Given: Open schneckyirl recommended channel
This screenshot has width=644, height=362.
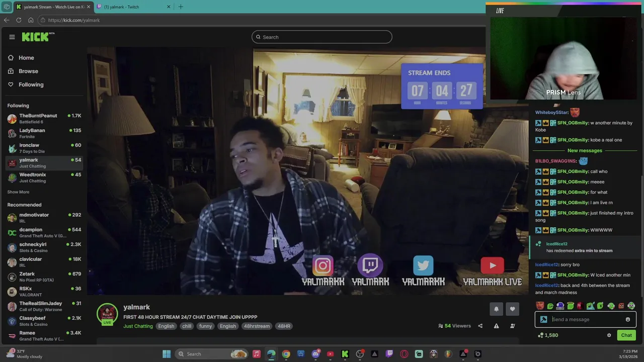Looking at the screenshot, I should (44, 247).
